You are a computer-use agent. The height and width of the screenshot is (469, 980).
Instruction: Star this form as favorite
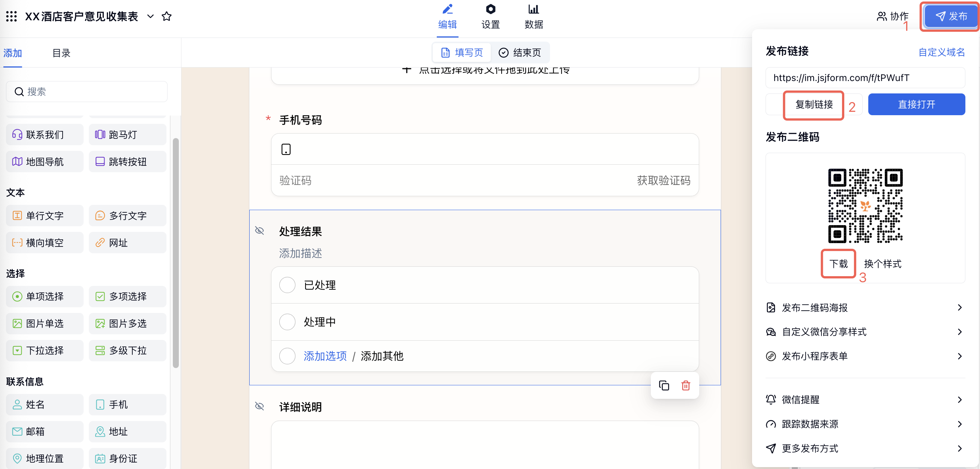166,17
